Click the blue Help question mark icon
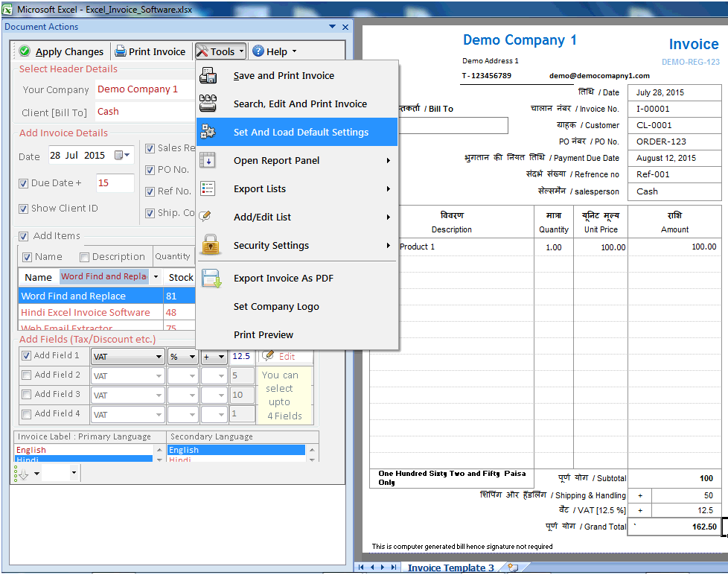The height and width of the screenshot is (575, 728). (258, 51)
